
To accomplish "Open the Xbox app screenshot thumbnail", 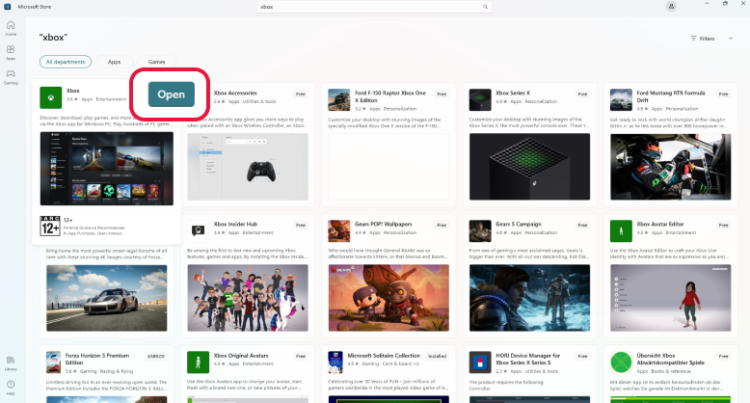I will (x=107, y=169).
